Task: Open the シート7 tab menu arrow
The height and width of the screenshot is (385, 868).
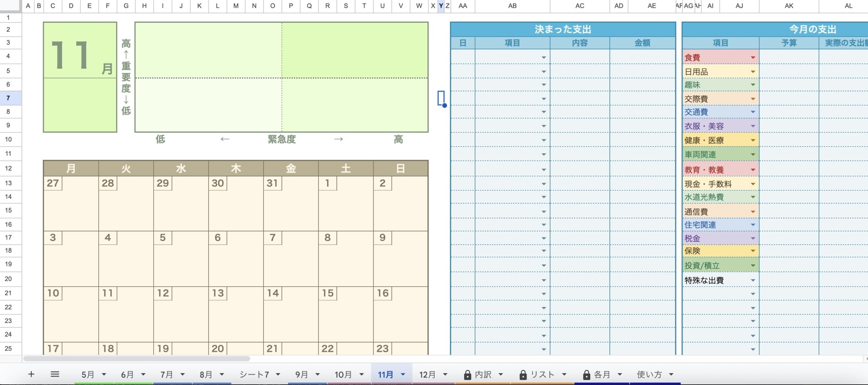Action: point(278,374)
